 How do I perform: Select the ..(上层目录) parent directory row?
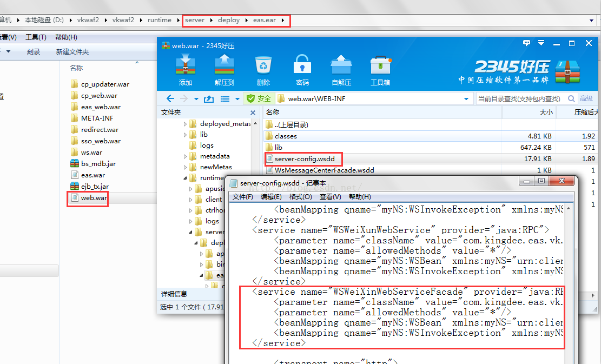pyautogui.click(x=382, y=124)
